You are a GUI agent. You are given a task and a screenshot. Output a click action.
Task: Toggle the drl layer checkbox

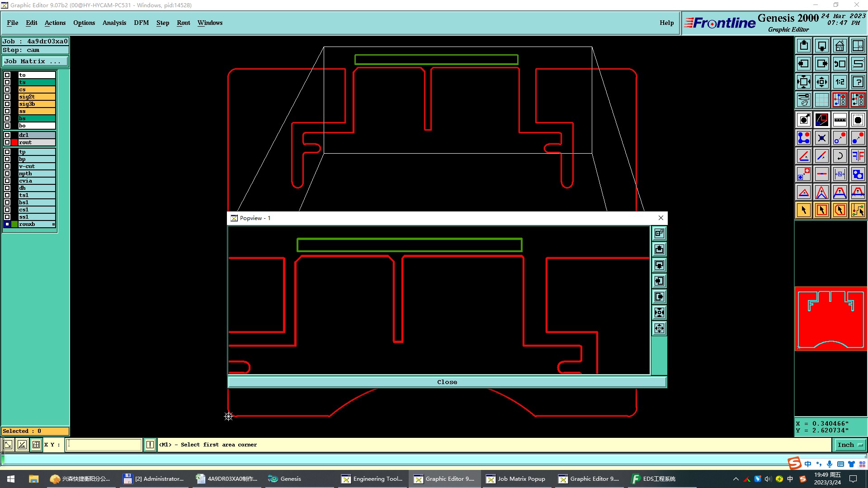(x=7, y=135)
